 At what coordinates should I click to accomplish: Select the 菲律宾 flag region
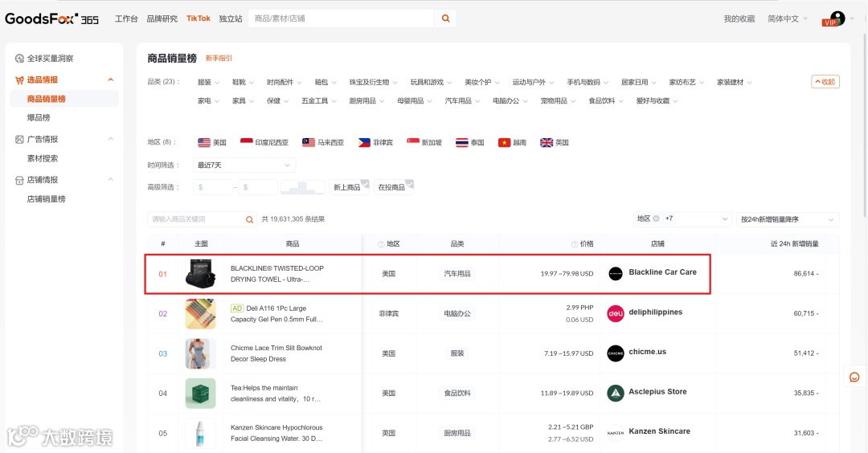[x=375, y=143]
